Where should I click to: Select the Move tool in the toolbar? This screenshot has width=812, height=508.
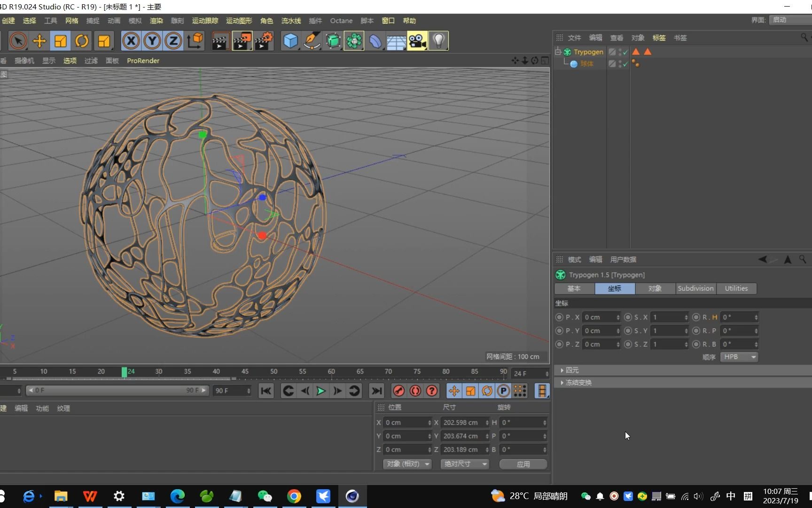(x=39, y=41)
